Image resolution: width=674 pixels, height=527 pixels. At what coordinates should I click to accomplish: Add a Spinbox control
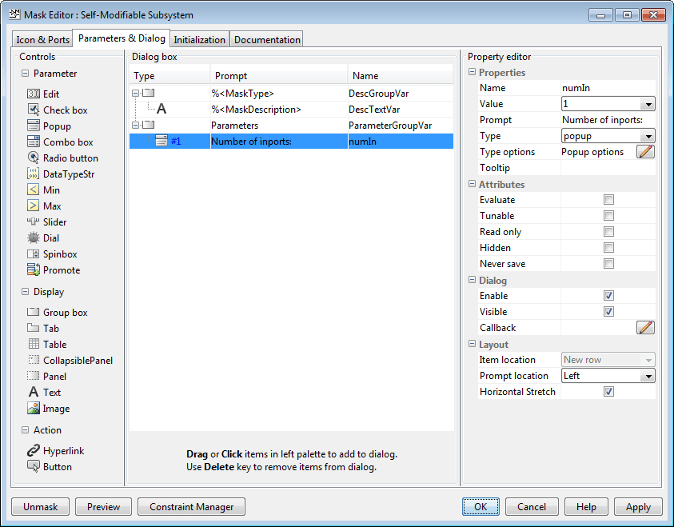tap(52, 254)
